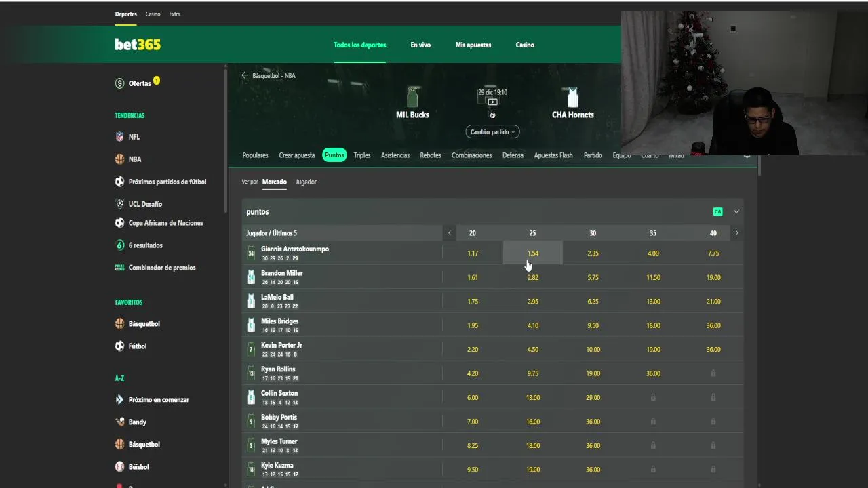Open Deportes in top bar
The height and width of the screenshot is (488, 868).
[x=125, y=14]
